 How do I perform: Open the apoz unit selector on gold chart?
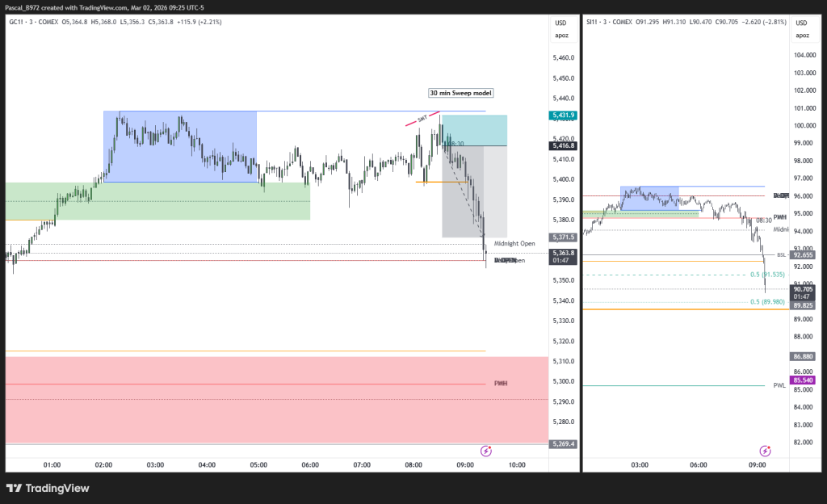(x=561, y=35)
